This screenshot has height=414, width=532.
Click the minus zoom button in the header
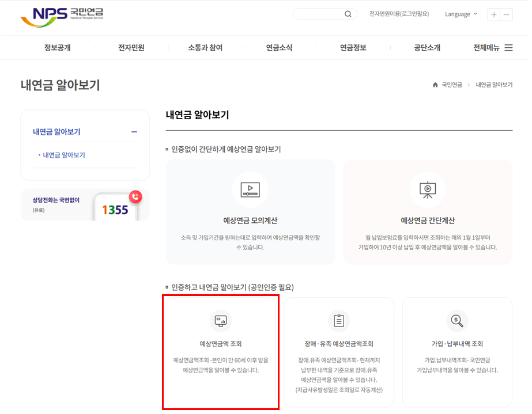[x=507, y=14]
